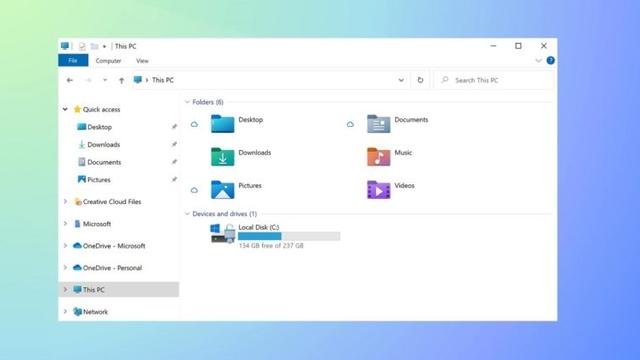The height and width of the screenshot is (360, 640).
Task: Open the address bar history dropdown
Action: click(x=401, y=80)
